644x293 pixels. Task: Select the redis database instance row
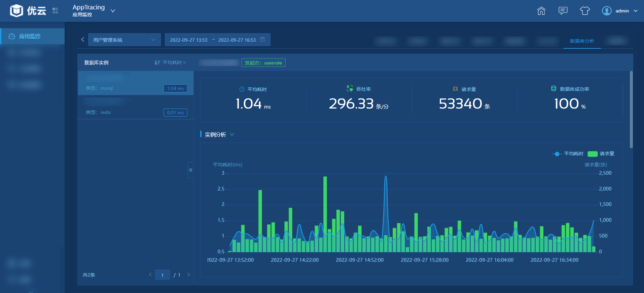[136, 107]
